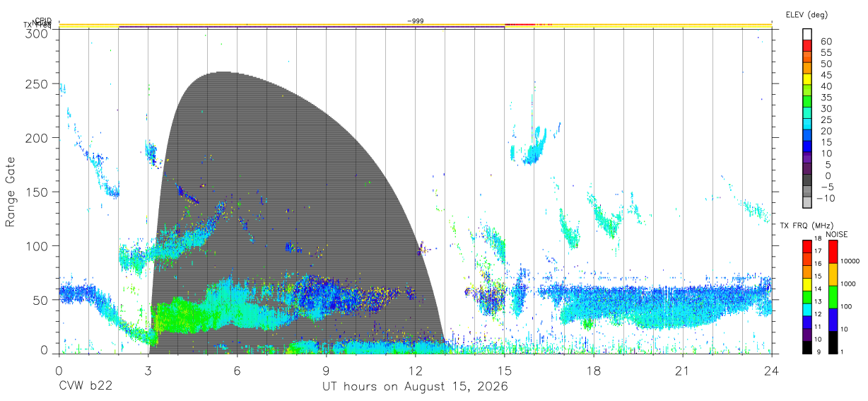Screen dimensions: 868x401
Task: Click the orange NOISE swatch between 1000 and 10000
Action: [x=833, y=274]
